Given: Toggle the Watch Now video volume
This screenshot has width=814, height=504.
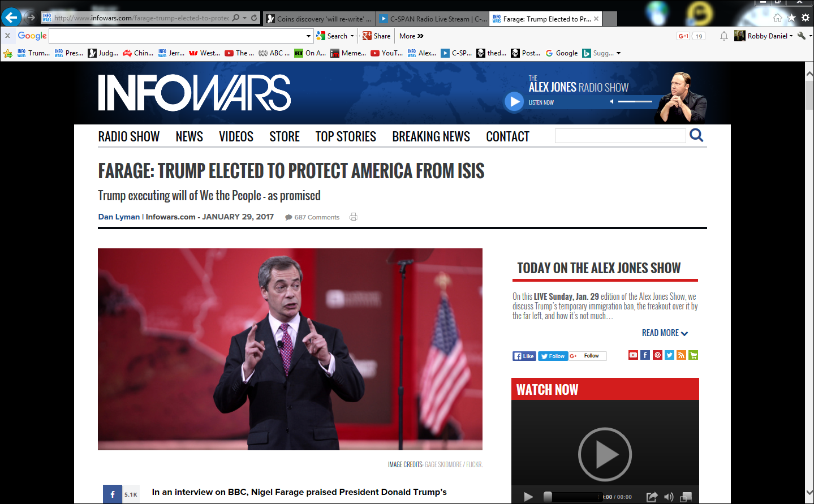Looking at the screenshot, I should pyautogui.click(x=669, y=497).
